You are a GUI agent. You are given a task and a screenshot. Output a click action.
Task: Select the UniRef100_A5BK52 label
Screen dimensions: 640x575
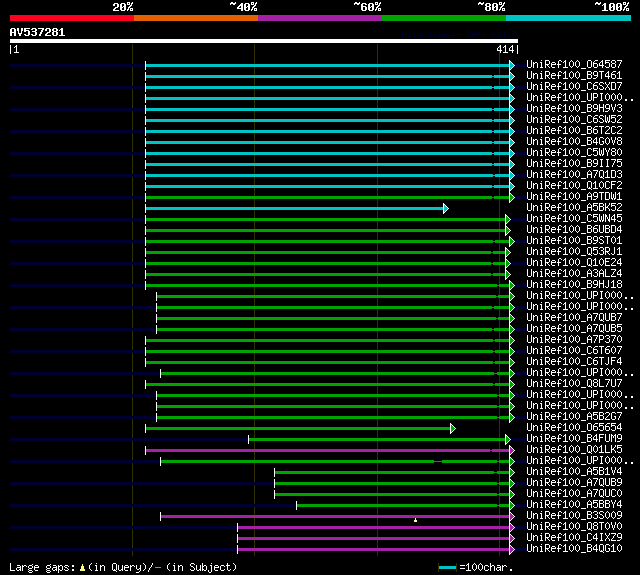(574, 208)
